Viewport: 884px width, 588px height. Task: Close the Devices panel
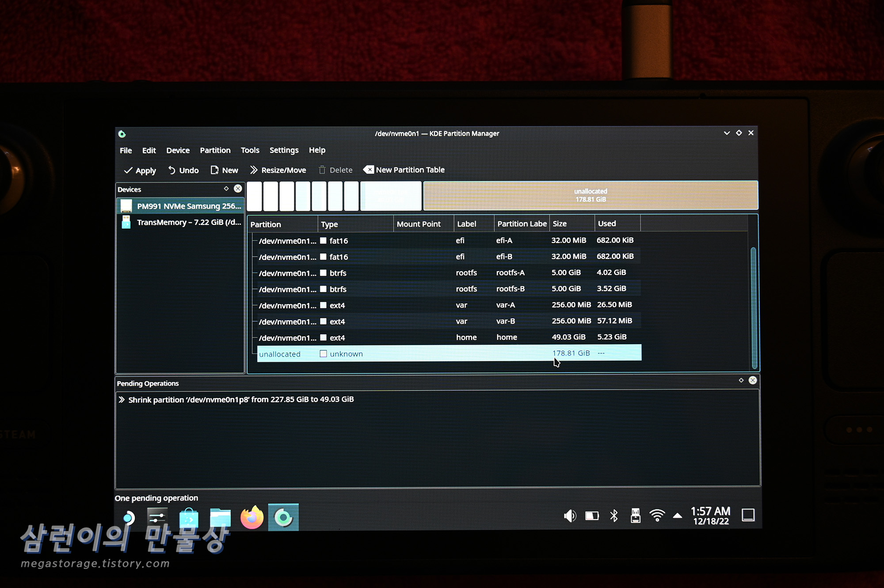coord(238,189)
